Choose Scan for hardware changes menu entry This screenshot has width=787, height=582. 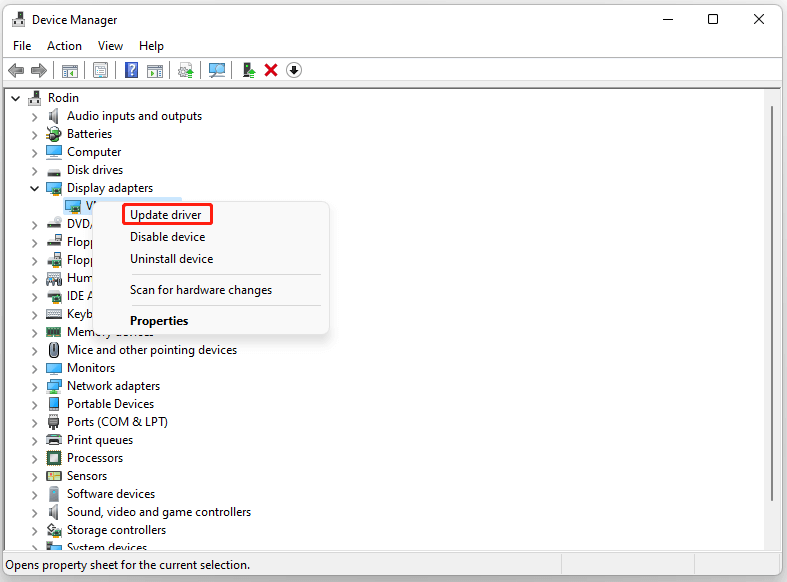(x=201, y=290)
